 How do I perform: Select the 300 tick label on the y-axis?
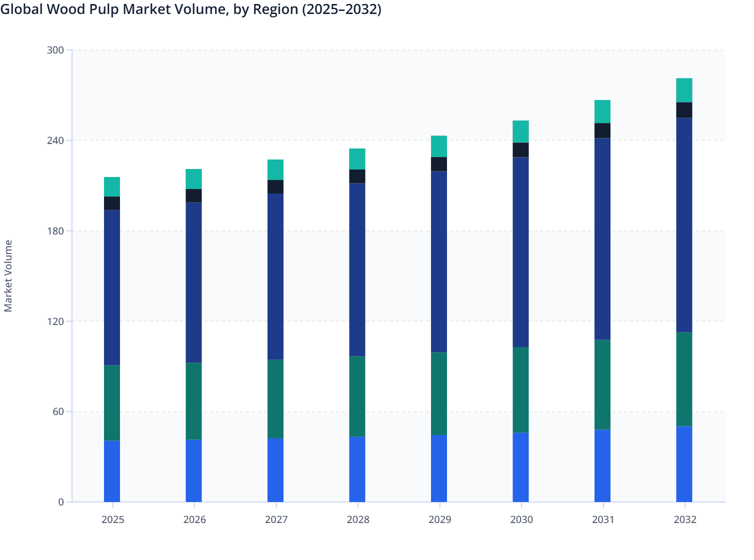coord(57,50)
